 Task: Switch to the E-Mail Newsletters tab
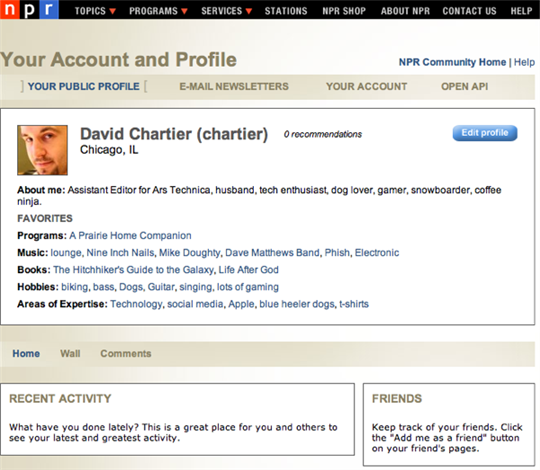point(234,86)
